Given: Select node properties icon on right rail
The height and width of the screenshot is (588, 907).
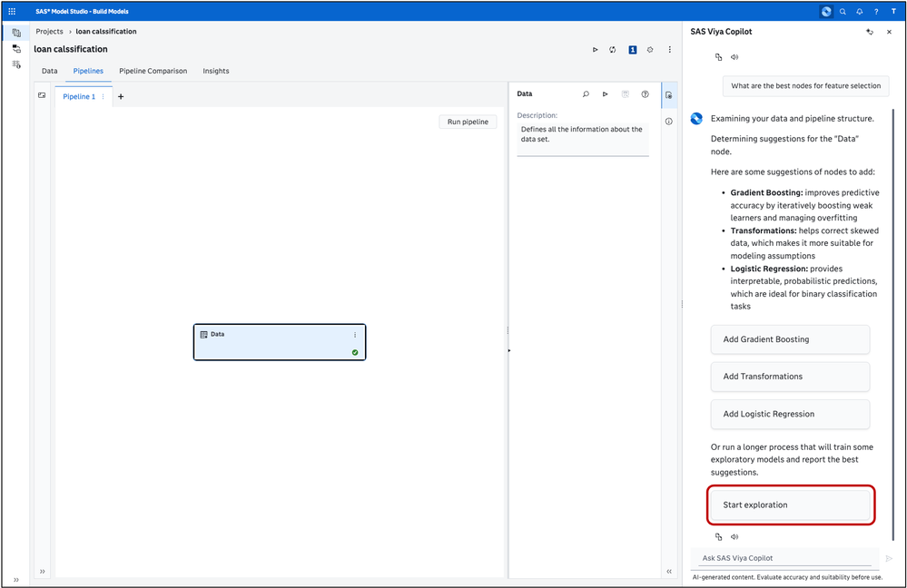Looking at the screenshot, I should coord(669,95).
